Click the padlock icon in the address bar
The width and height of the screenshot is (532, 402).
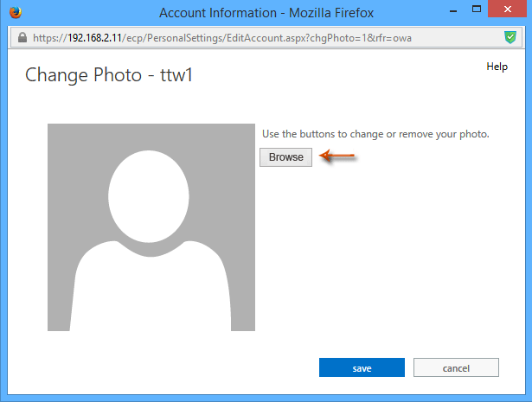(21, 39)
